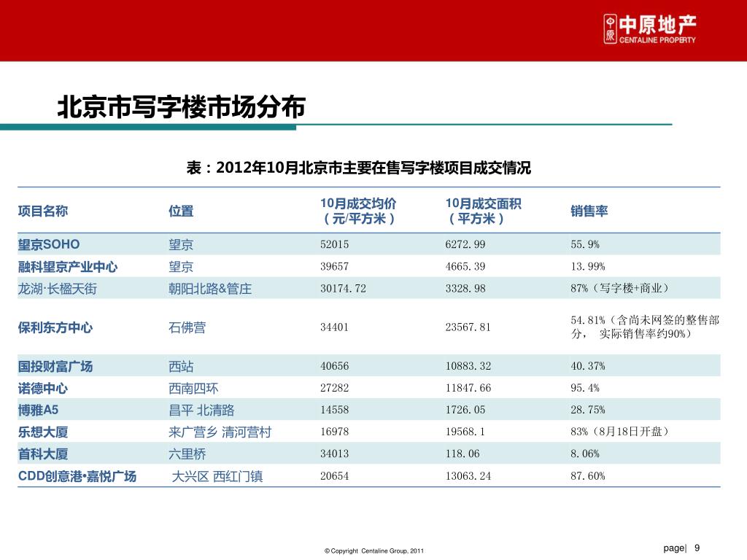
Task: Click the 首科大厦 project name
Action: [43, 454]
